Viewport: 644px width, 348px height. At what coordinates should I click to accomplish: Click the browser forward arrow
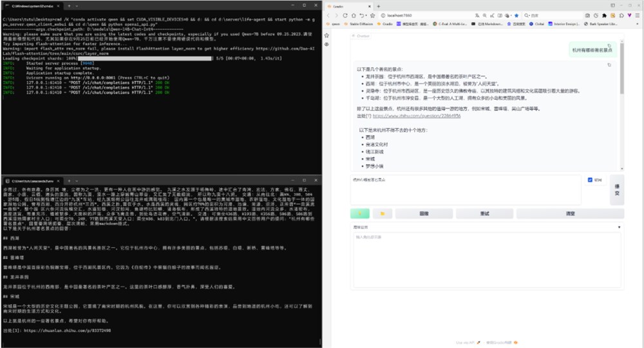pos(336,15)
